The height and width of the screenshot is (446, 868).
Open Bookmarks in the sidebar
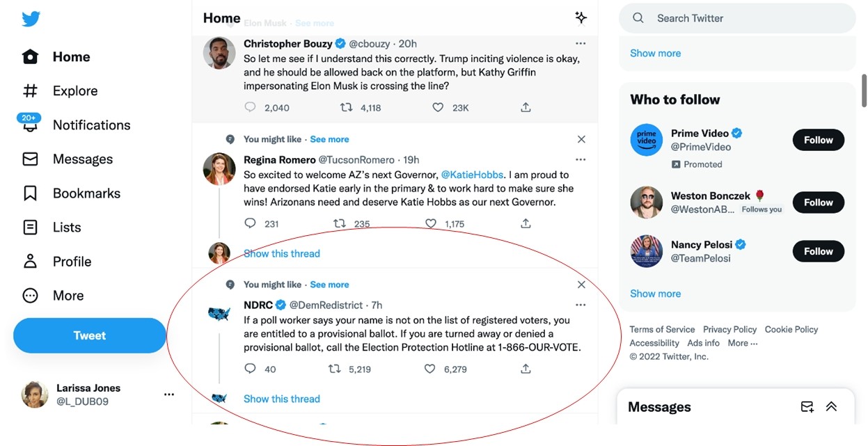86,193
